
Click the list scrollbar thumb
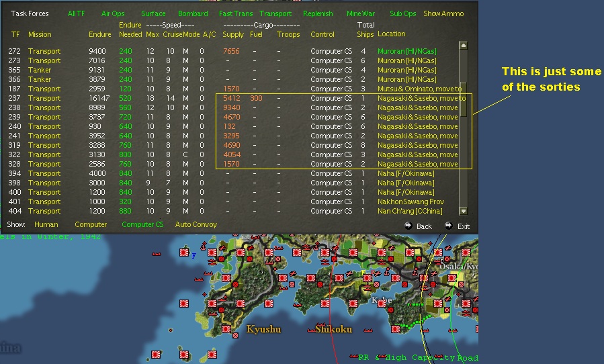coord(464,99)
